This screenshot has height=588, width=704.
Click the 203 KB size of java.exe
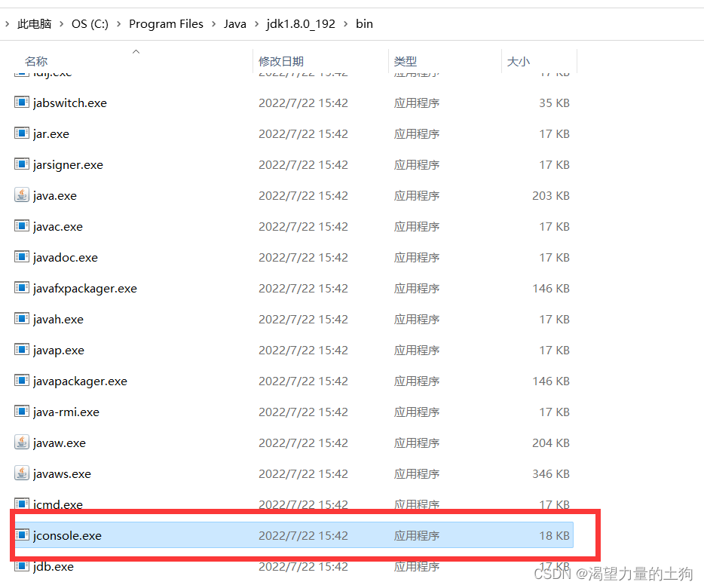tap(551, 196)
